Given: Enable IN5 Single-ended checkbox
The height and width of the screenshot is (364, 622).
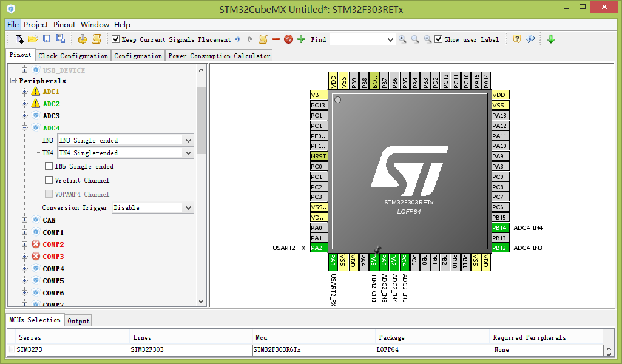Looking at the screenshot, I should pyautogui.click(x=49, y=166).
